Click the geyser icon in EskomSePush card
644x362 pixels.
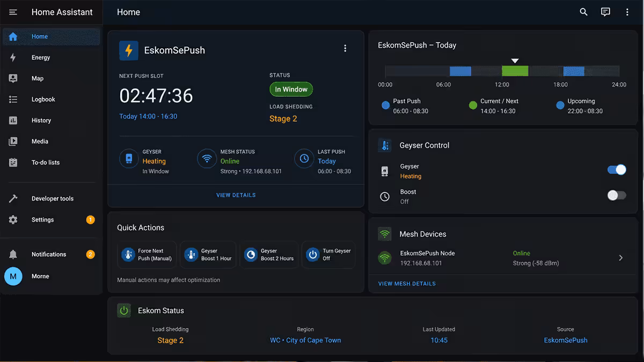(x=129, y=159)
